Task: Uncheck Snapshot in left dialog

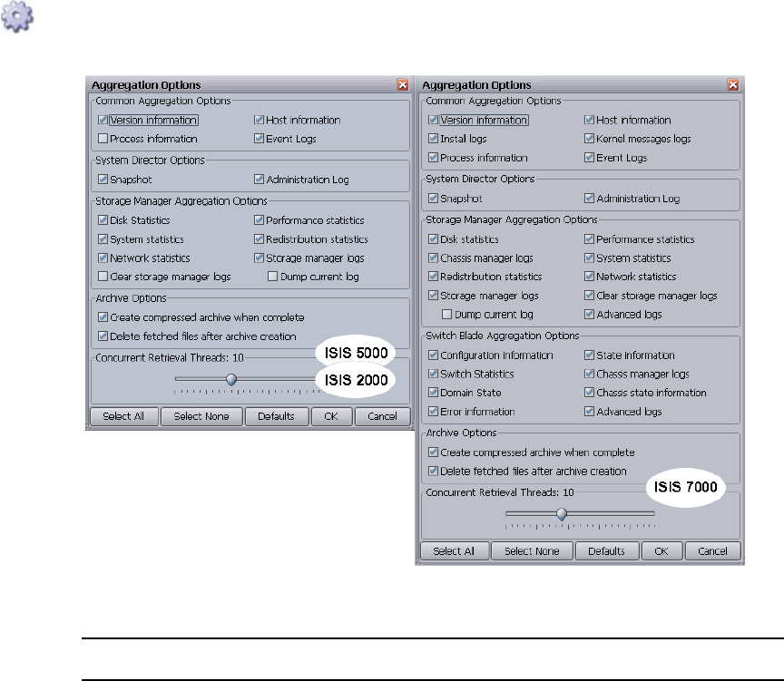Action: point(103,179)
